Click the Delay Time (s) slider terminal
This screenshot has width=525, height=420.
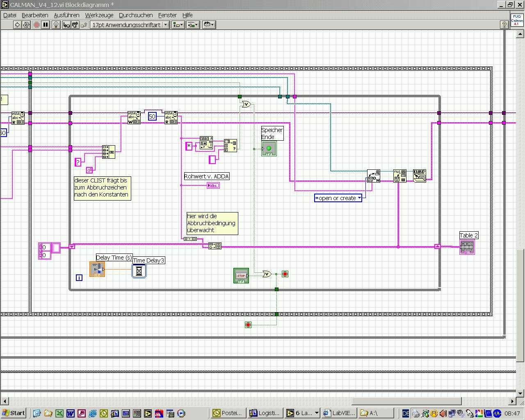tap(97, 269)
